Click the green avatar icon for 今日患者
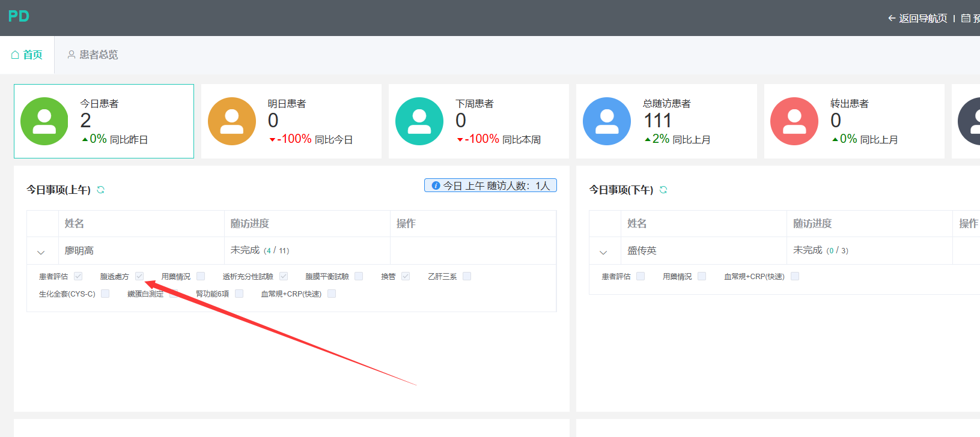Image resolution: width=980 pixels, height=437 pixels. pyautogui.click(x=44, y=121)
